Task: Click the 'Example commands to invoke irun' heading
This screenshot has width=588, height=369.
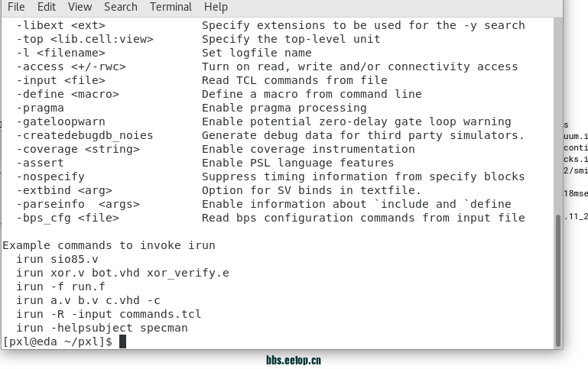Action: 109,245
